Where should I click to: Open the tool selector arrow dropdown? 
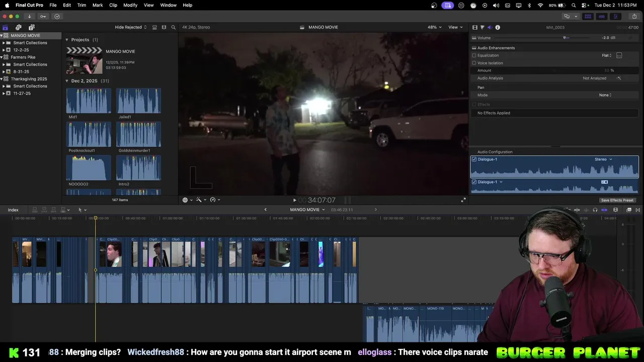pos(82,210)
